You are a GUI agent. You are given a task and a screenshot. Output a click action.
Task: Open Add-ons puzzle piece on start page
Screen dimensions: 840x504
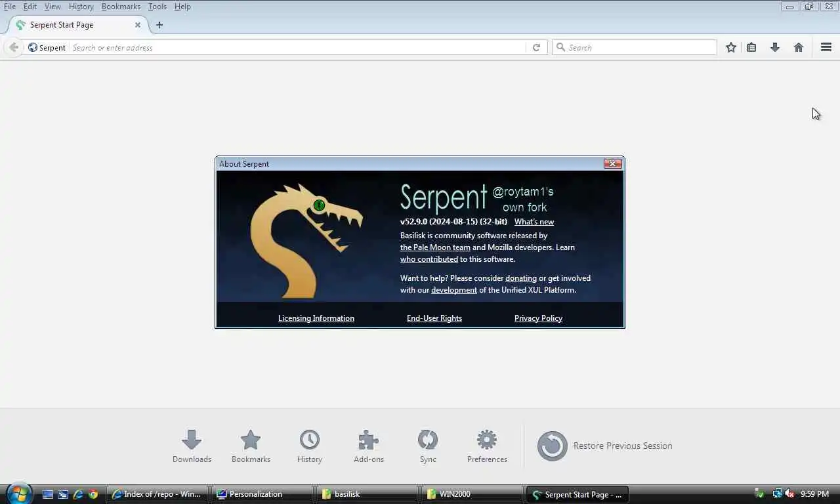point(369,446)
